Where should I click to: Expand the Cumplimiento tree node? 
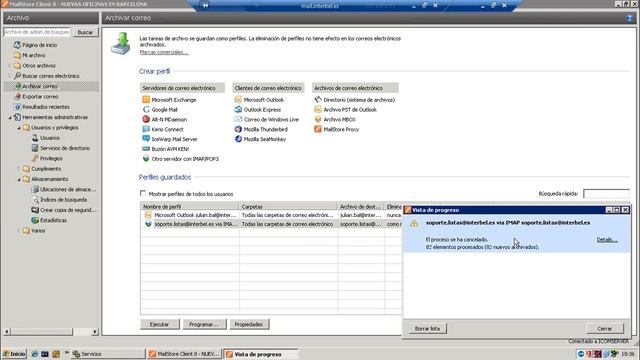click(19, 169)
